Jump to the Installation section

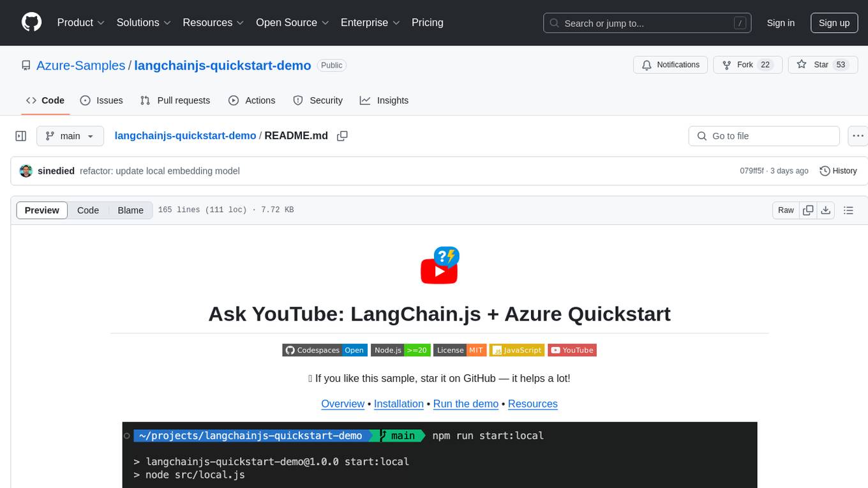[399, 404]
